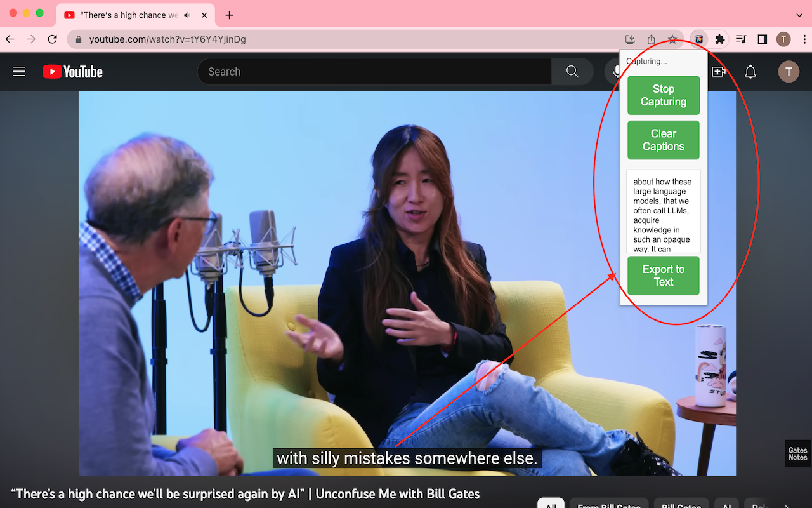Click the YouTube Search input field
This screenshot has width=812, height=508.
tap(374, 72)
